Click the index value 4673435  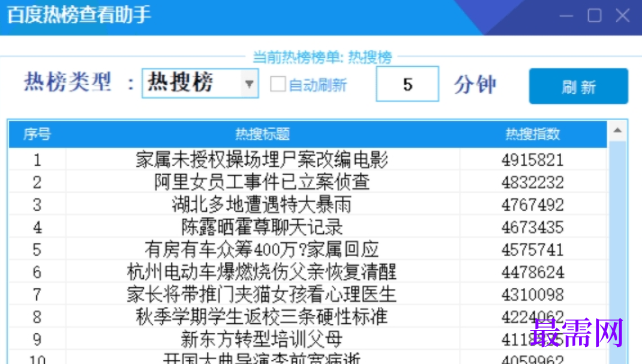point(533,228)
